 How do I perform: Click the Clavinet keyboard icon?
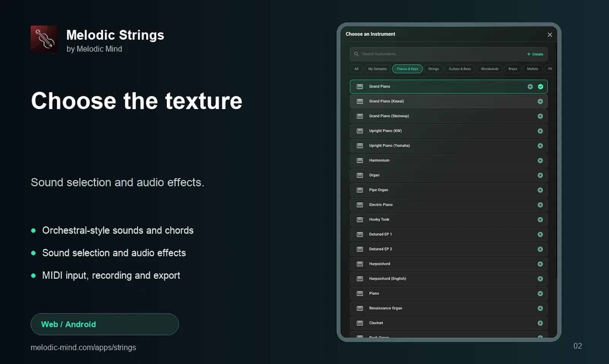360,323
